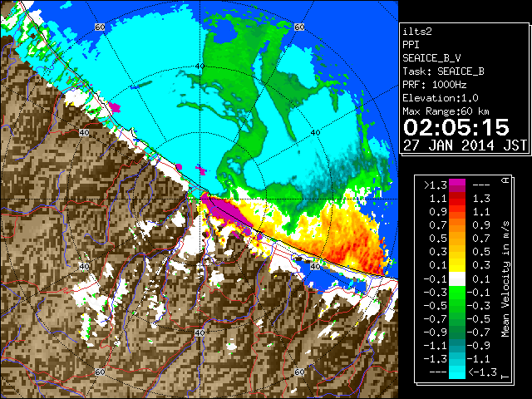Image resolution: width=532 pixels, height=399 pixels.
Task: Click the '02:05:15' timestamp
Action: tap(456, 127)
